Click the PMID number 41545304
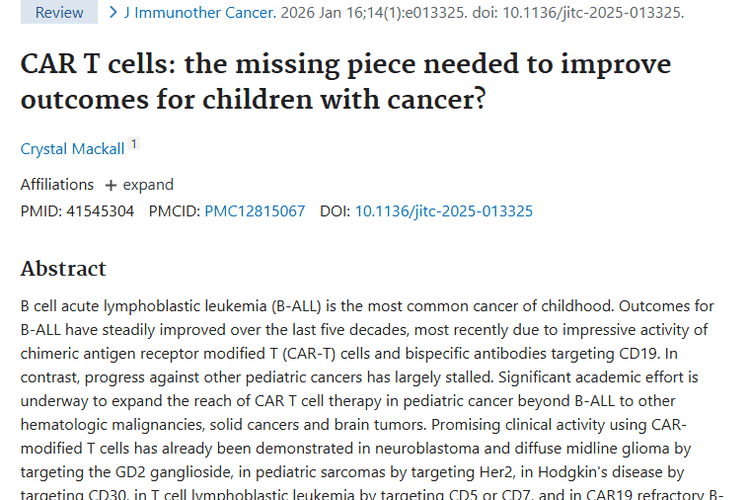Image resolution: width=750 pixels, height=500 pixels. pyautogui.click(x=99, y=211)
